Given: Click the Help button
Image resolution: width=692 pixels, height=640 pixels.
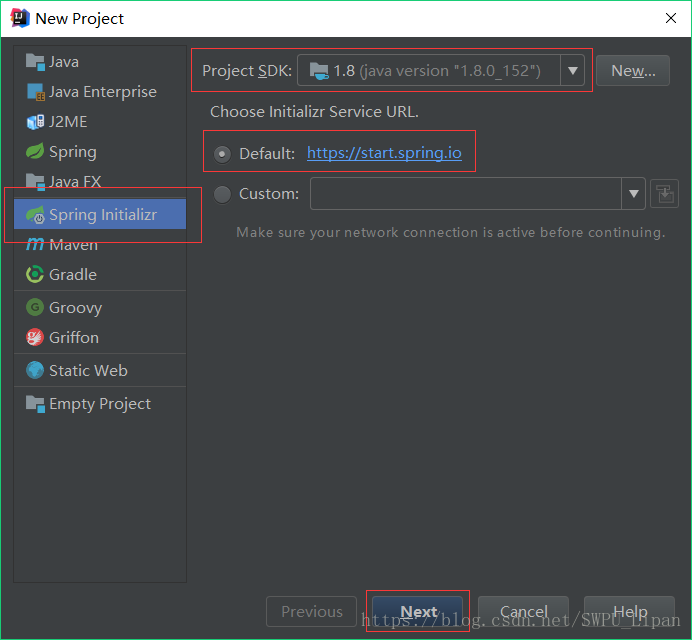Looking at the screenshot, I should click(629, 611).
